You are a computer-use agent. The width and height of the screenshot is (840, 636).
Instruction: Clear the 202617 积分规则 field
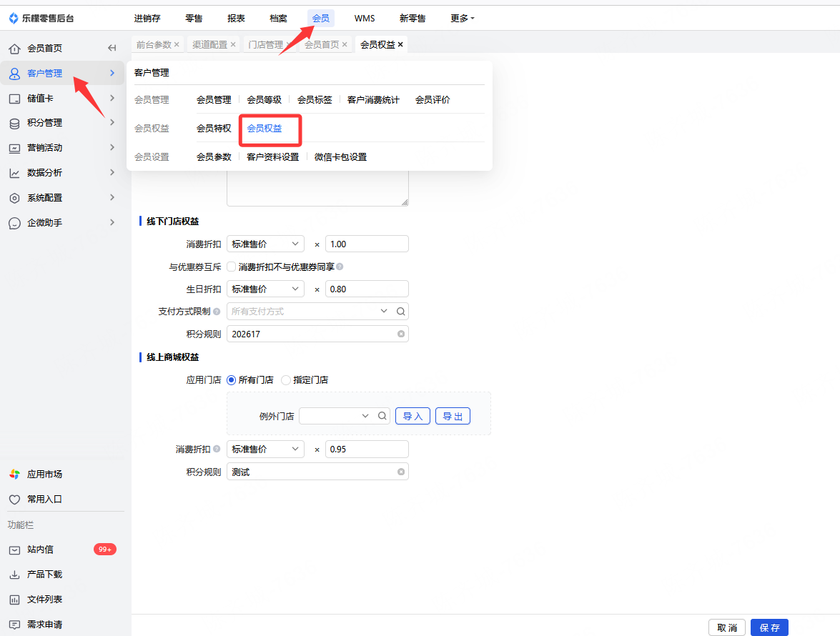click(401, 334)
